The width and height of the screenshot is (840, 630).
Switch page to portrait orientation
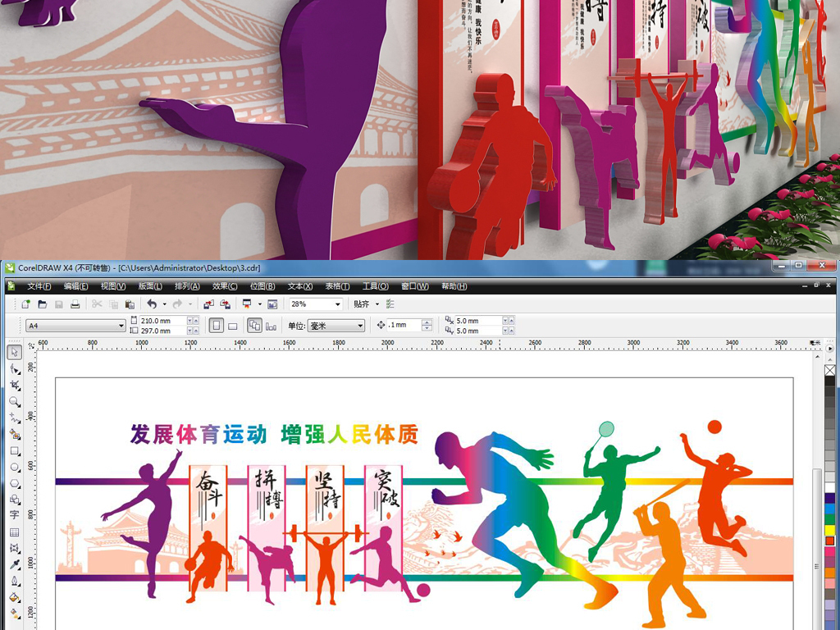216,326
